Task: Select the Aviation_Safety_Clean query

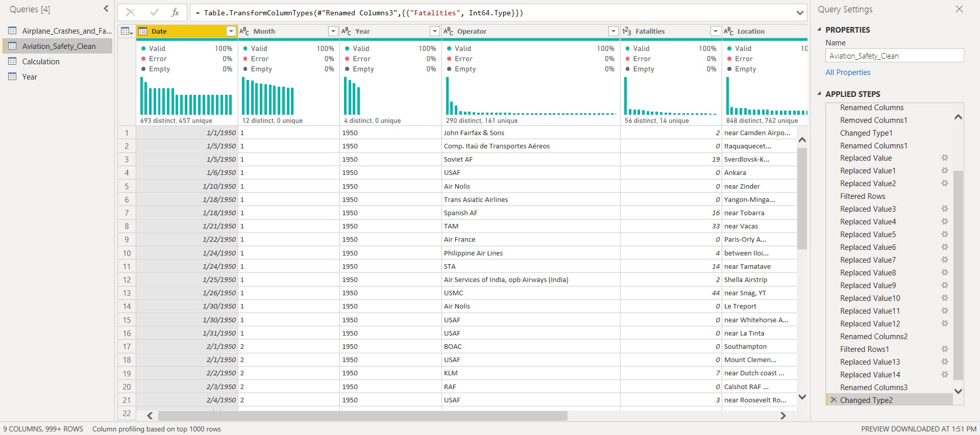Action: 57,46
